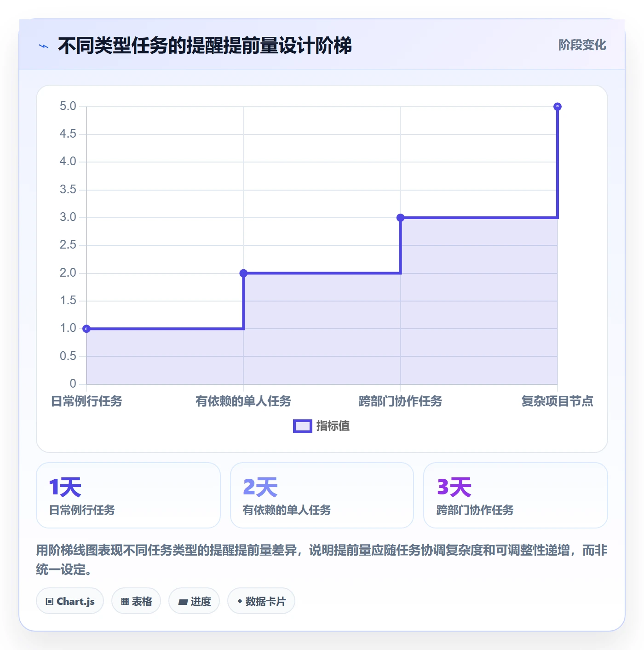Click the bar icon in the 进度 tag

(x=183, y=602)
